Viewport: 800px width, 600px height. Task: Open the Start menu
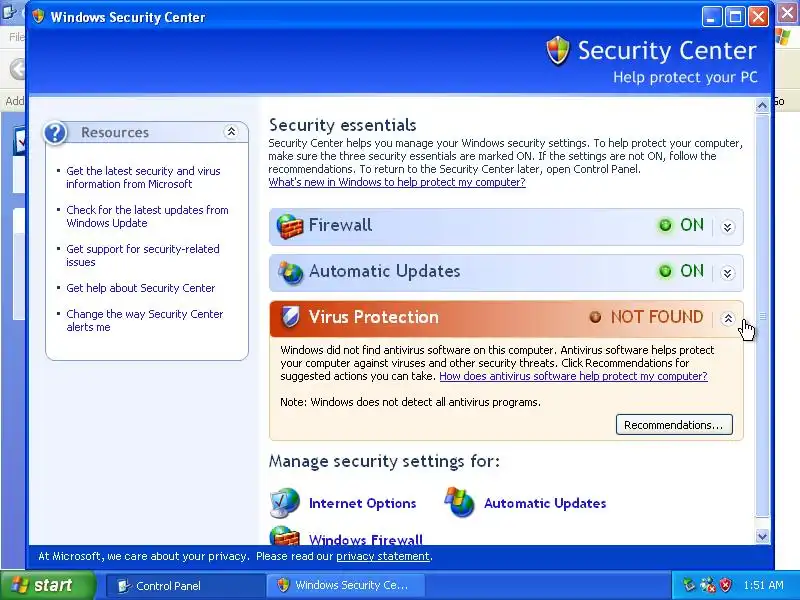(x=48, y=585)
